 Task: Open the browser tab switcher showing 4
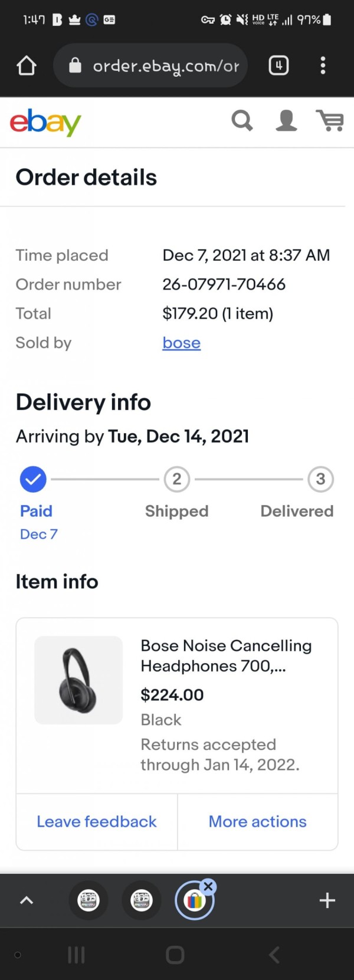(x=278, y=65)
